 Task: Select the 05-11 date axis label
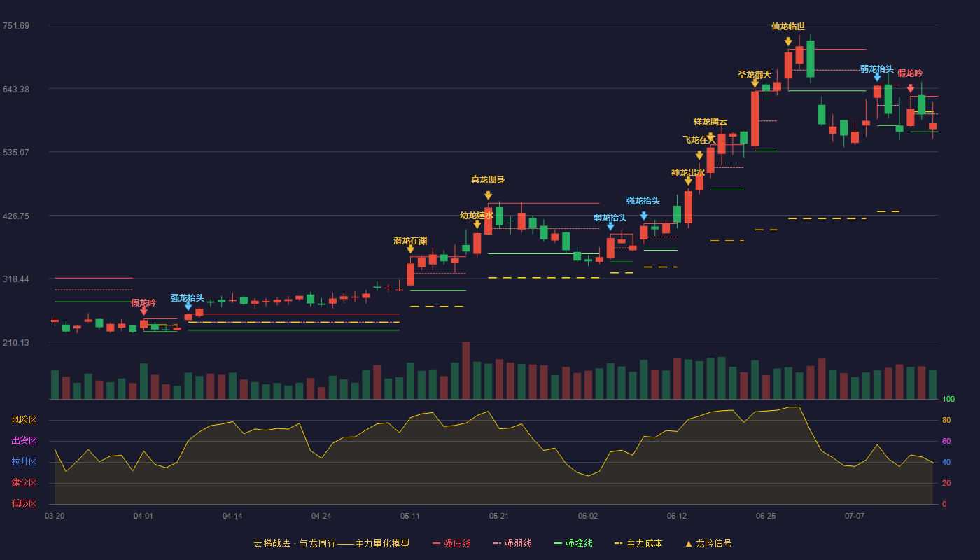[410, 516]
